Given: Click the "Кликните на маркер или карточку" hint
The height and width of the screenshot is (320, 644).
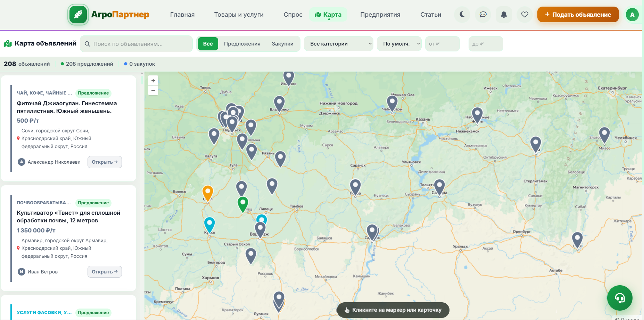Looking at the screenshot, I should pyautogui.click(x=393, y=310).
